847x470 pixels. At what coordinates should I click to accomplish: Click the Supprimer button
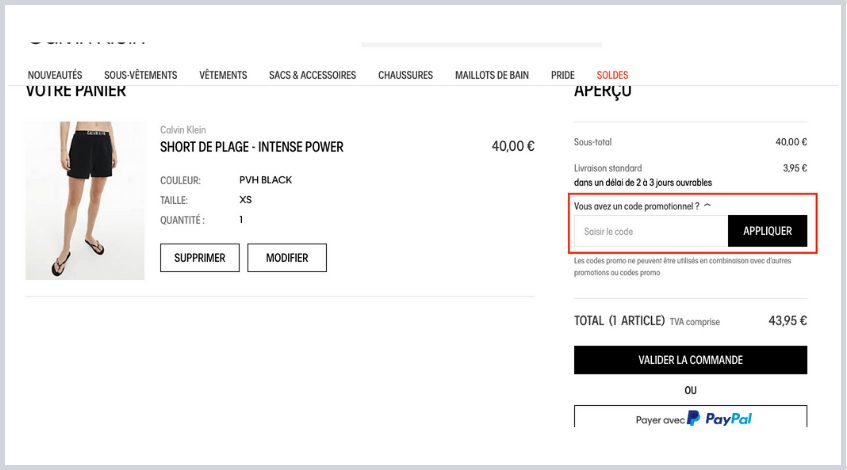(200, 258)
